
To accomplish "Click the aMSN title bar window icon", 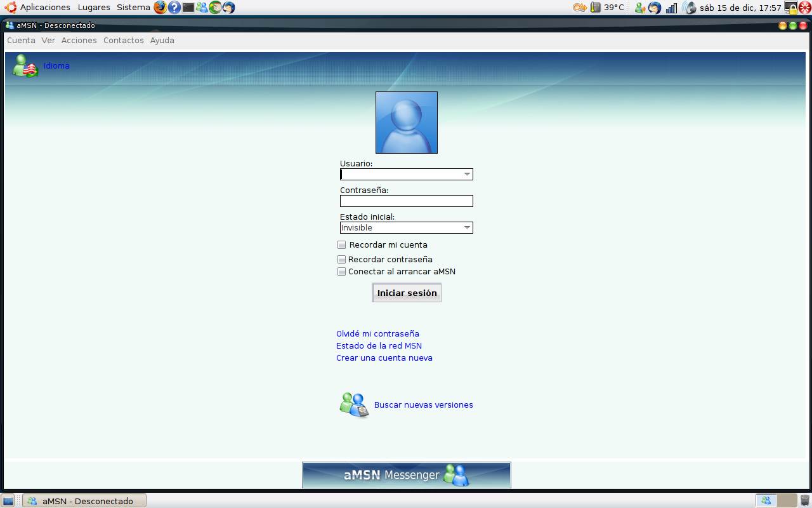I will tap(10, 25).
